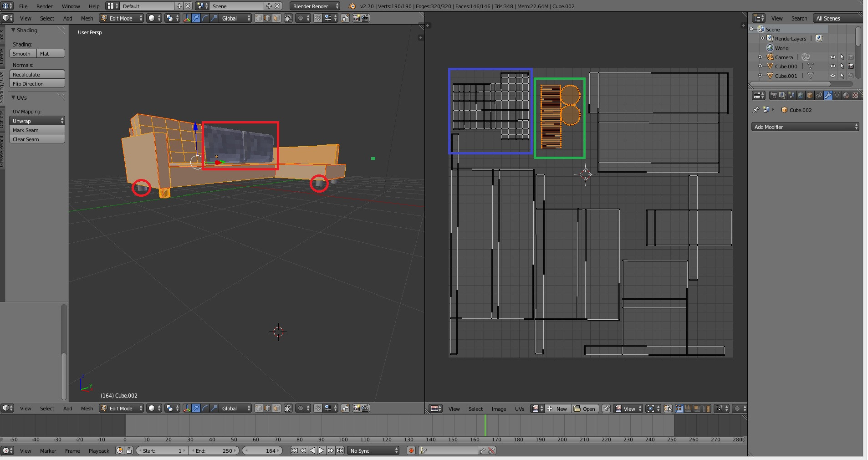Click the Flip Direction button
The width and height of the screenshot is (868, 460).
click(37, 83)
